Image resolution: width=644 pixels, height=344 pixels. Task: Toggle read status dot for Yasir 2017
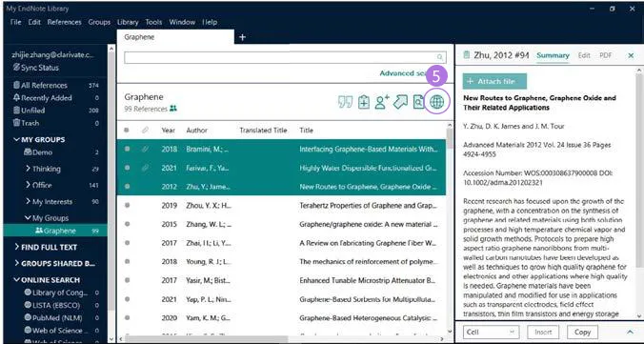[127, 280]
